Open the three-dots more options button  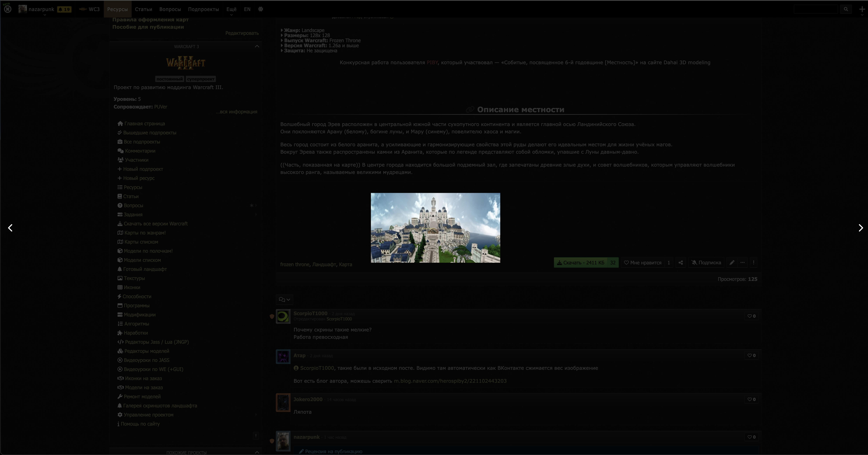click(742, 263)
